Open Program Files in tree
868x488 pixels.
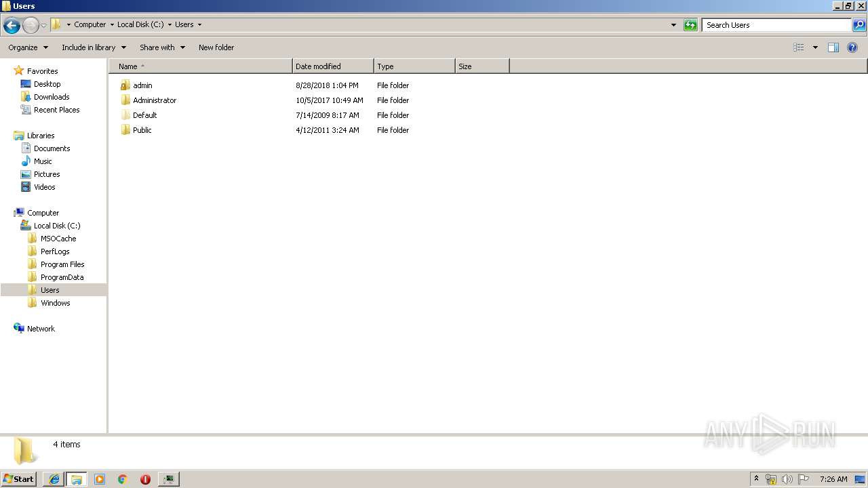[62, 264]
